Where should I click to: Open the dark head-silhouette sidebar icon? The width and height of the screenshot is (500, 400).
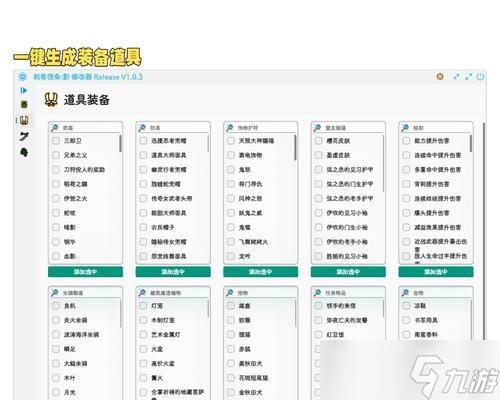[24, 152]
